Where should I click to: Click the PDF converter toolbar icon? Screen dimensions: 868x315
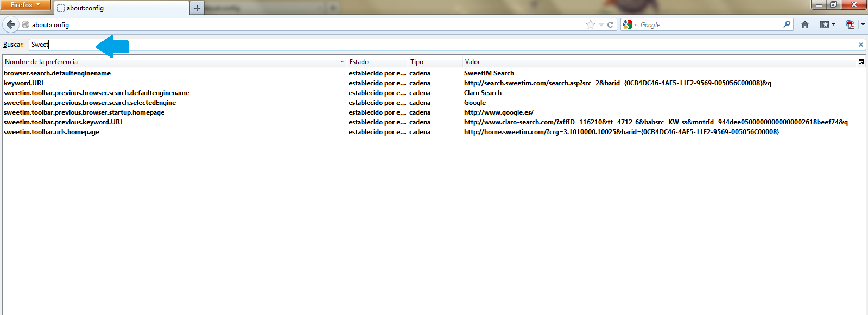850,24
